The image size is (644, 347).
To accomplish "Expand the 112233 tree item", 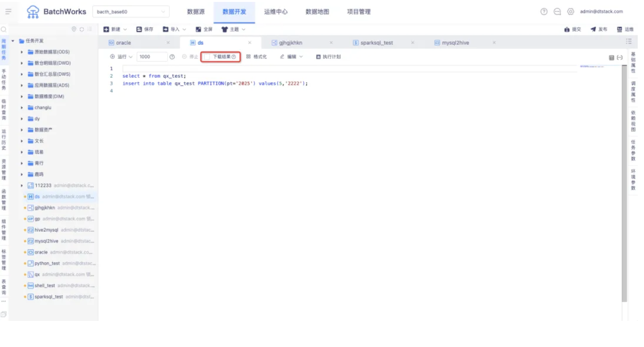I will click(22, 186).
